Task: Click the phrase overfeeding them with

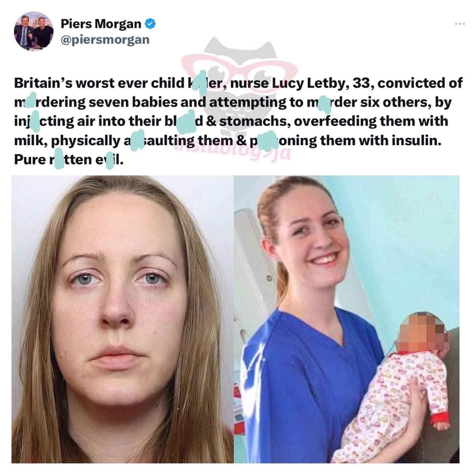Action: click(371, 121)
